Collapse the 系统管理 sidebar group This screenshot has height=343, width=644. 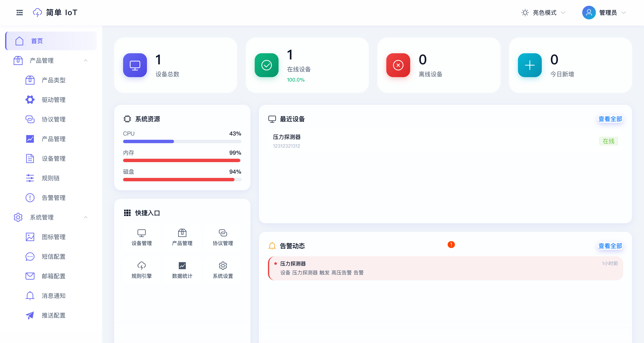click(x=51, y=217)
